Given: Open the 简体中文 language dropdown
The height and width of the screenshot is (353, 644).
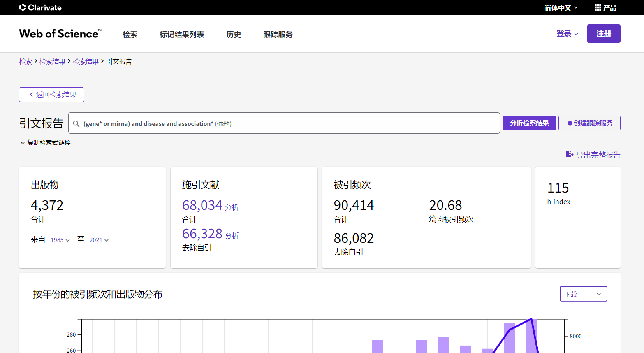Looking at the screenshot, I should coord(561,7).
